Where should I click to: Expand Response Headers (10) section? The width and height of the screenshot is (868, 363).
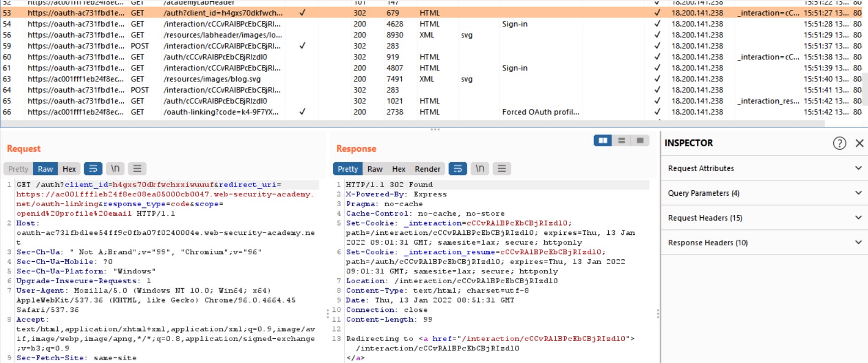764,243
